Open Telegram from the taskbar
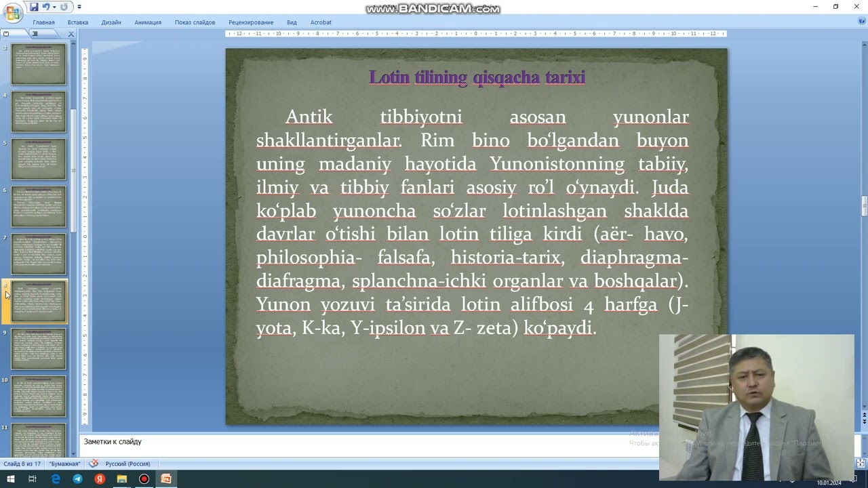868x488 pixels. click(x=77, y=479)
